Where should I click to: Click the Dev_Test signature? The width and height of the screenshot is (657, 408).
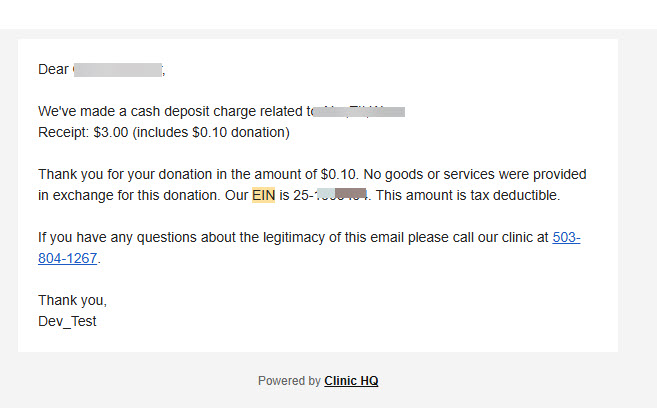point(67,322)
